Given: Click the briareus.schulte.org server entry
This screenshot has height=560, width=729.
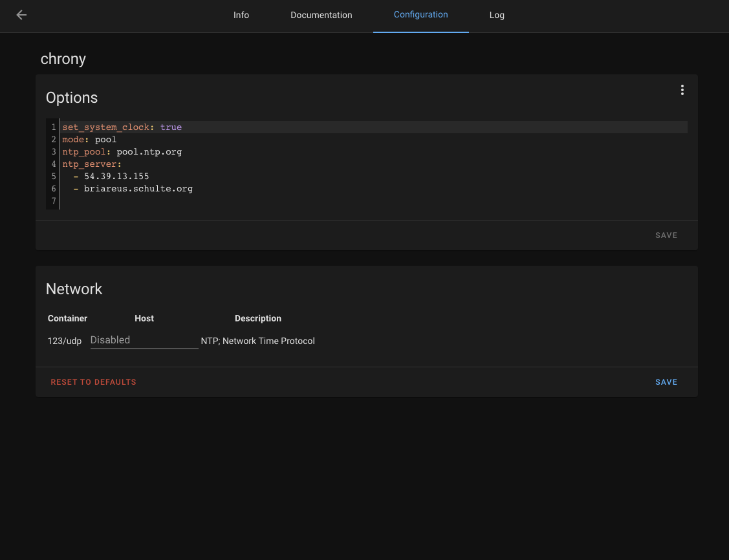Looking at the screenshot, I should [138, 189].
